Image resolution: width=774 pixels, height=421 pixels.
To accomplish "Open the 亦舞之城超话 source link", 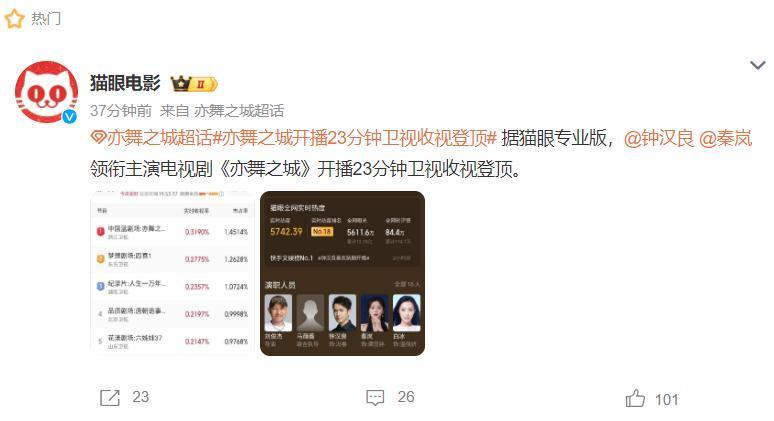I will (239, 111).
